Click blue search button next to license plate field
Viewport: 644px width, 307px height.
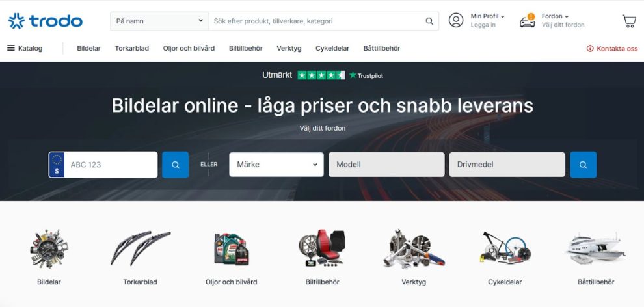(x=176, y=165)
